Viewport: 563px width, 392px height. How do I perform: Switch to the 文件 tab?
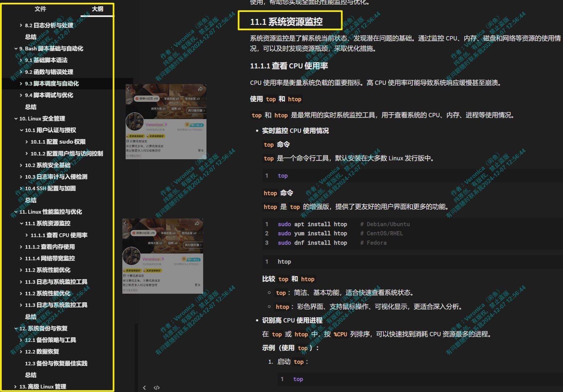[40, 9]
